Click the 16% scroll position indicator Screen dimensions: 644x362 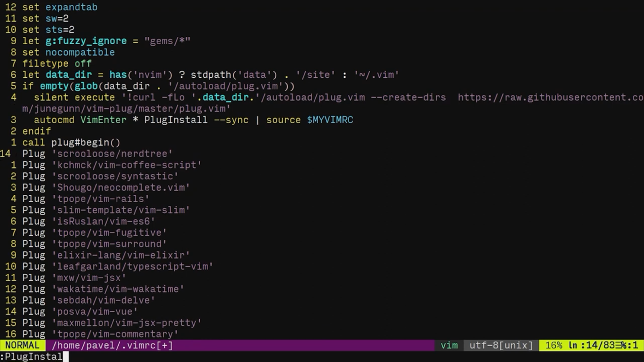click(554, 345)
